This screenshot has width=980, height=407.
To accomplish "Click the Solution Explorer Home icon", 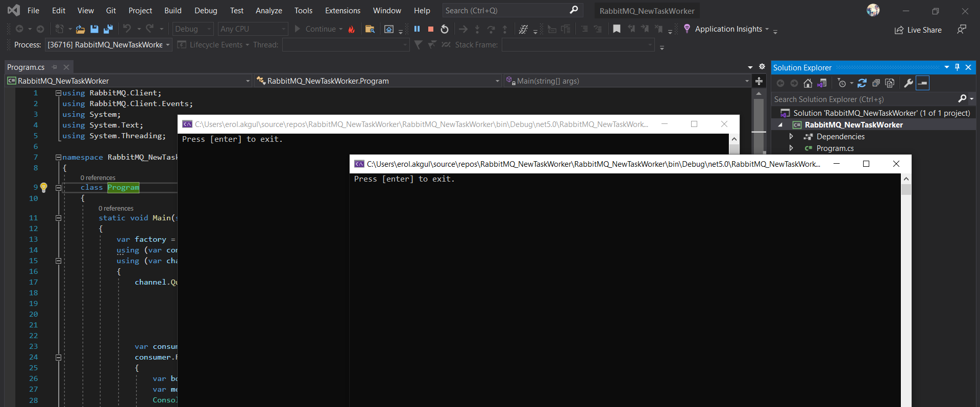I will [807, 83].
